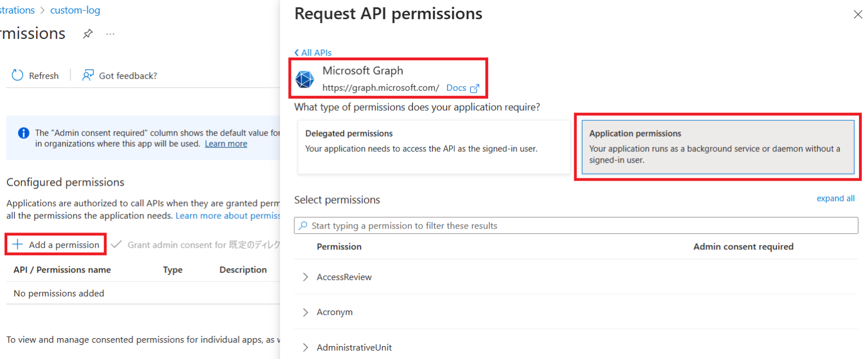Select the Microsoft Graph API tile
Image resolution: width=868 pixels, height=359 pixels.
click(388, 78)
